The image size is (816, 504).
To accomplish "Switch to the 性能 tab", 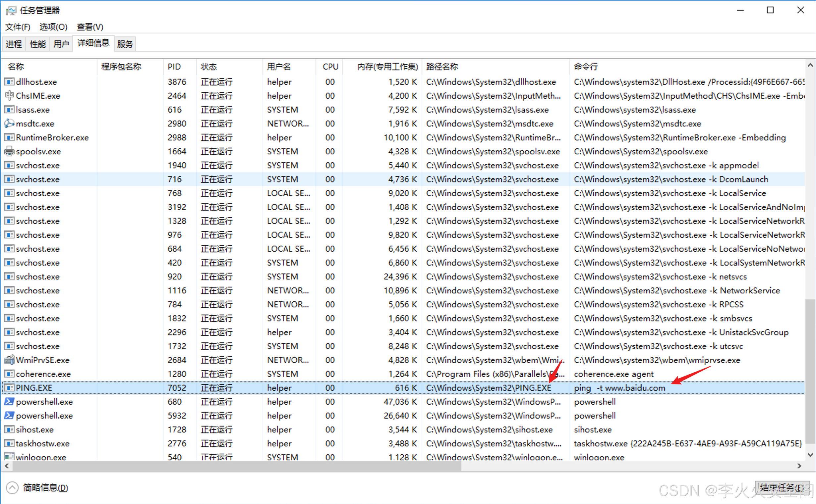I will pos(37,44).
